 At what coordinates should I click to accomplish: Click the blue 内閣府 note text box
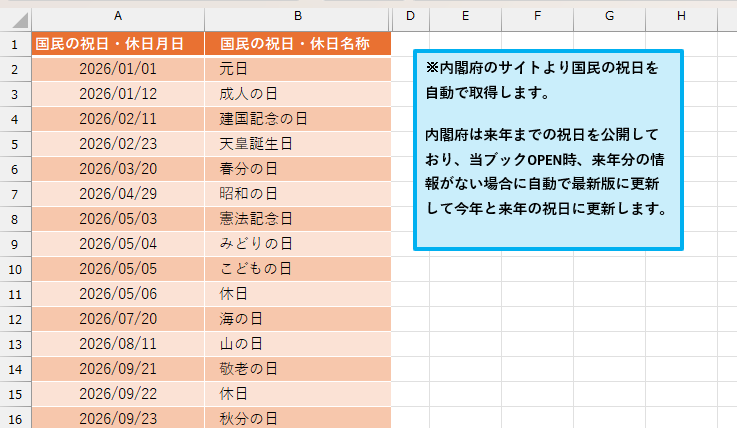548,150
